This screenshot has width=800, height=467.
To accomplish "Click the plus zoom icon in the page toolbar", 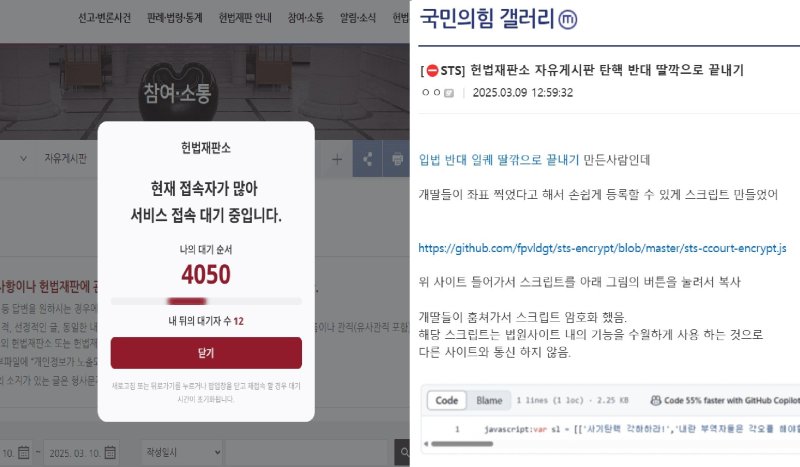I will (x=337, y=160).
